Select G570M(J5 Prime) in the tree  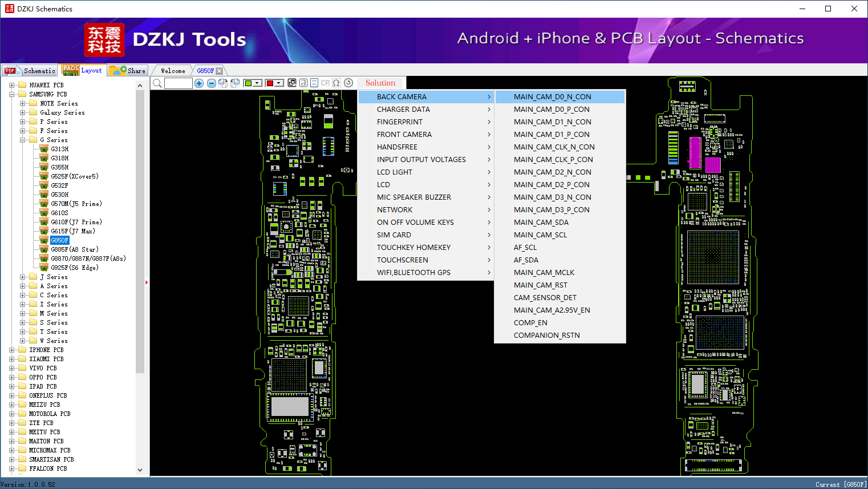(76, 204)
